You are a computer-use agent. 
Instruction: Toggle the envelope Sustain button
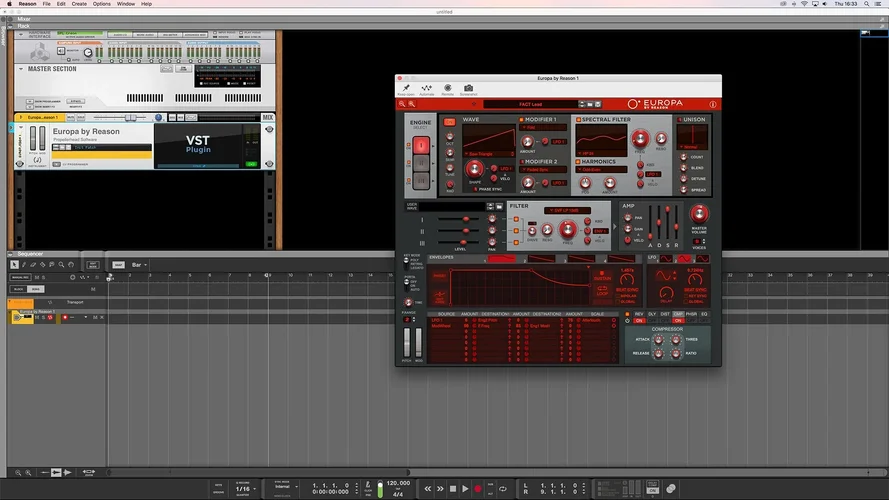[x=602, y=276]
